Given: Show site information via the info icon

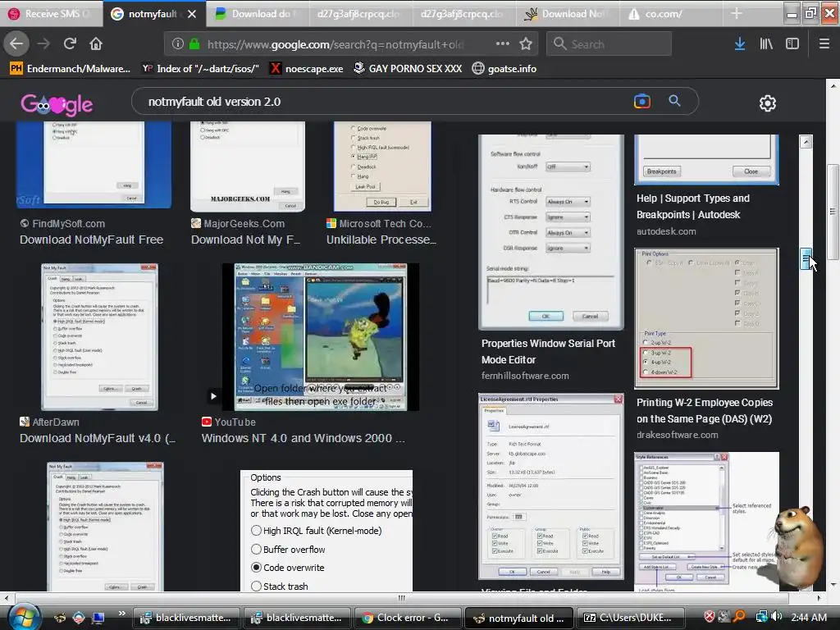Looking at the screenshot, I should (x=178, y=44).
